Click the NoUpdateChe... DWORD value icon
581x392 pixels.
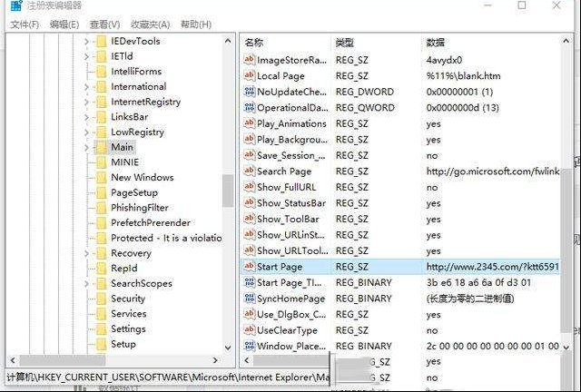[x=250, y=91]
